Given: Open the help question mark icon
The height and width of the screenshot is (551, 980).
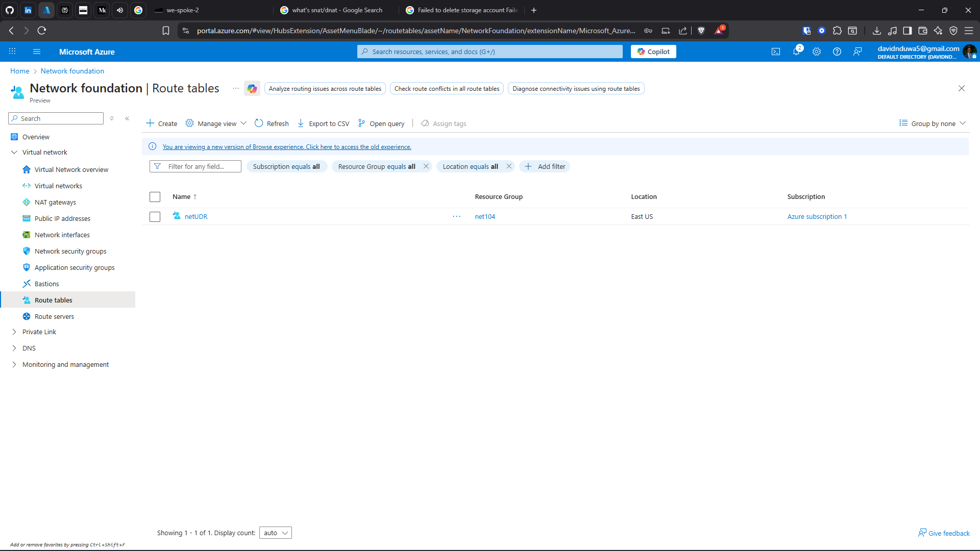Looking at the screenshot, I should (837, 52).
